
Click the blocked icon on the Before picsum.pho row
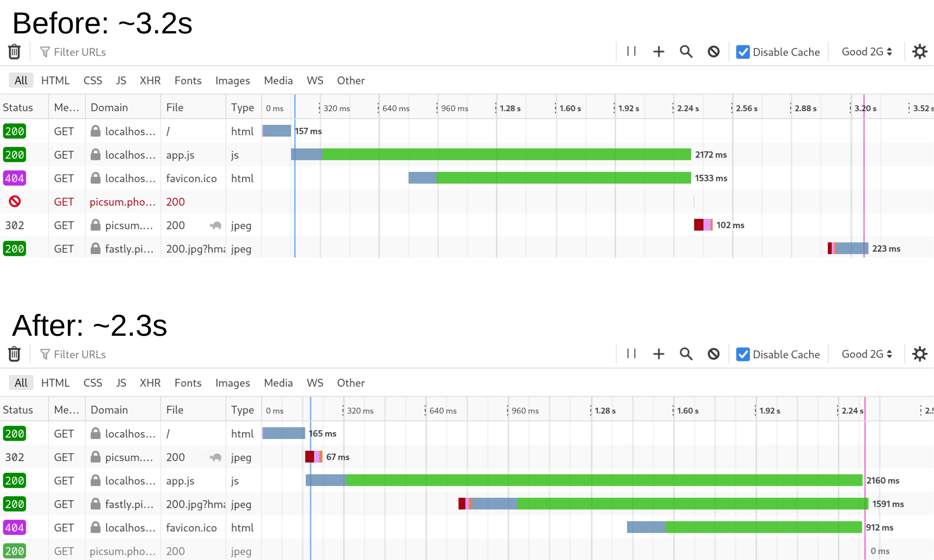point(15,201)
